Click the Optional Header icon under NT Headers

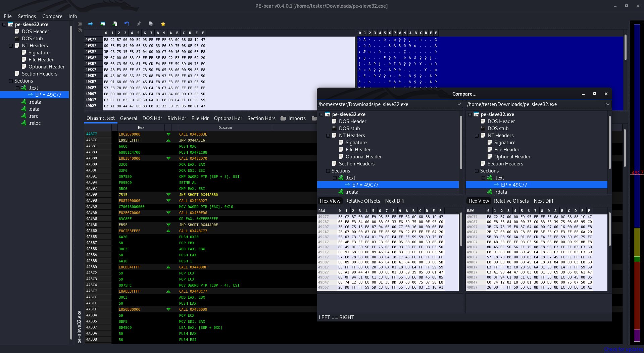click(24, 66)
